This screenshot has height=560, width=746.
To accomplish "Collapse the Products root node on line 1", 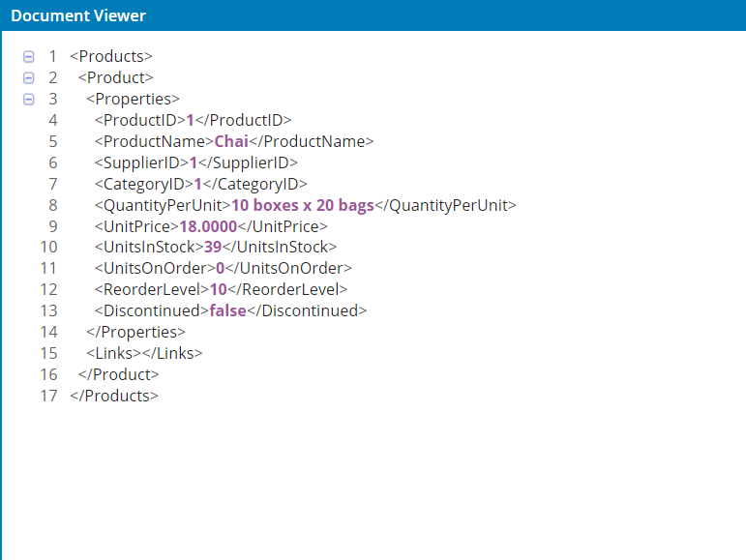I will tap(28, 57).
